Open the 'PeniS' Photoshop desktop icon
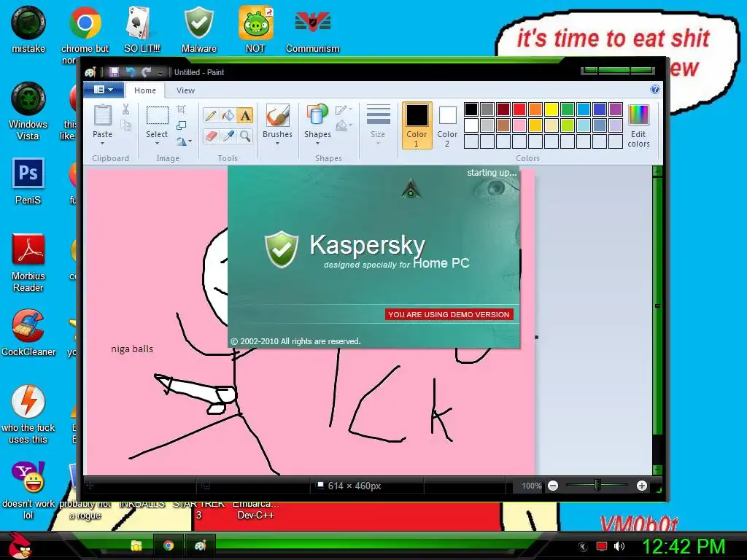 [28, 182]
